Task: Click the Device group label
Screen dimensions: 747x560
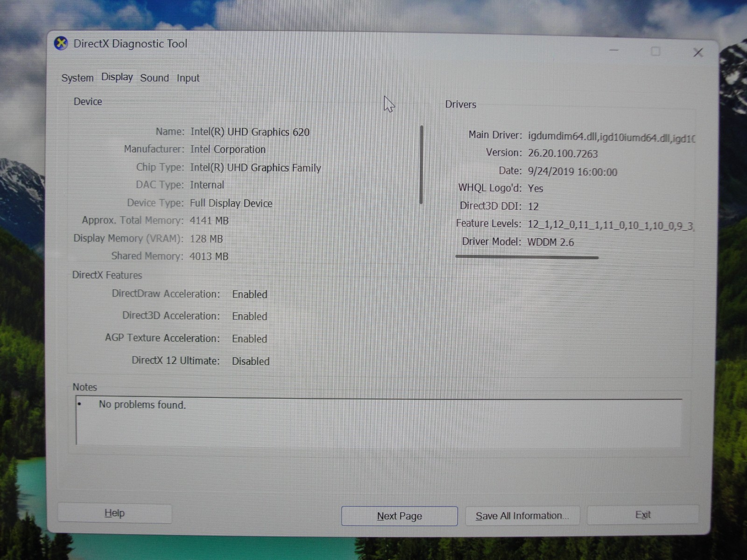Action: (x=88, y=102)
